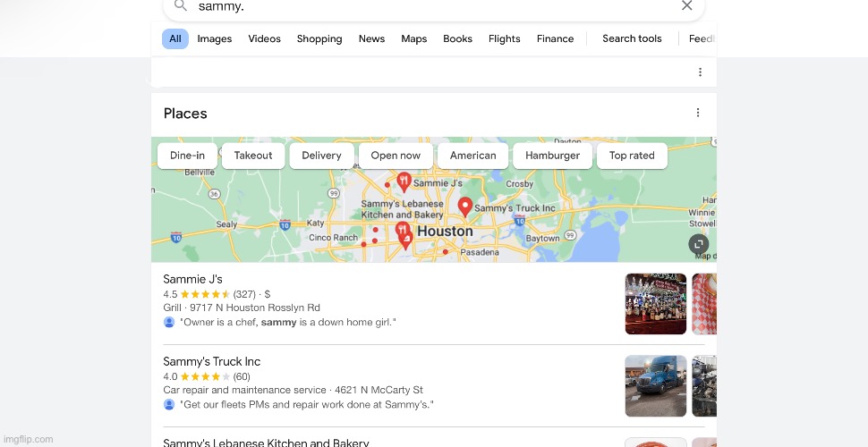Expand the map to full view
868x447 pixels.
pyautogui.click(x=699, y=244)
